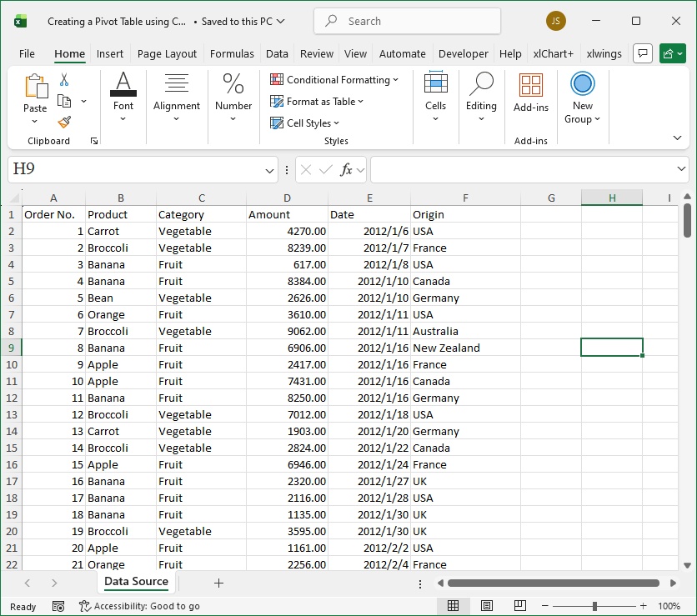Open the File menu
This screenshot has width=697, height=616.
click(x=27, y=54)
